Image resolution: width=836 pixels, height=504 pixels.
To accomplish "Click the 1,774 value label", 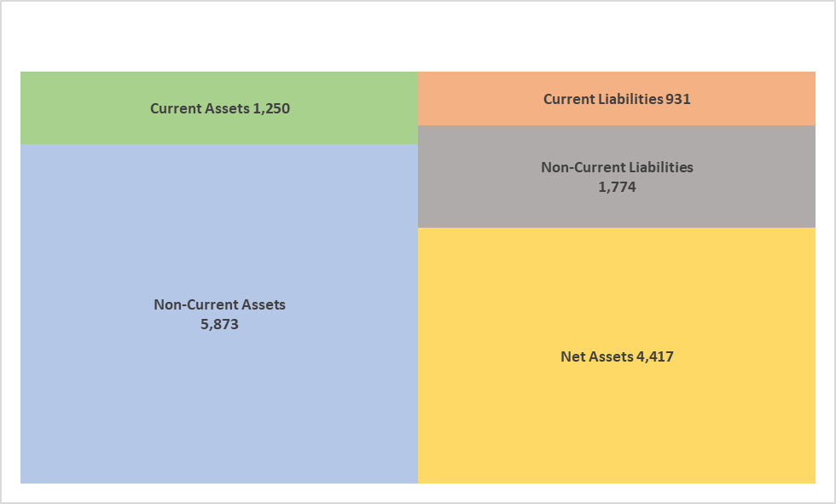I will [x=617, y=187].
